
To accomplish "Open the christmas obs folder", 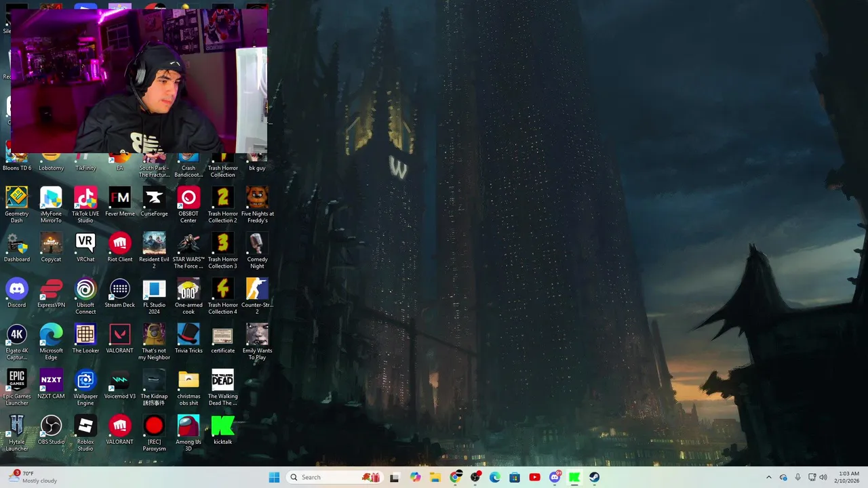I will pos(189,387).
